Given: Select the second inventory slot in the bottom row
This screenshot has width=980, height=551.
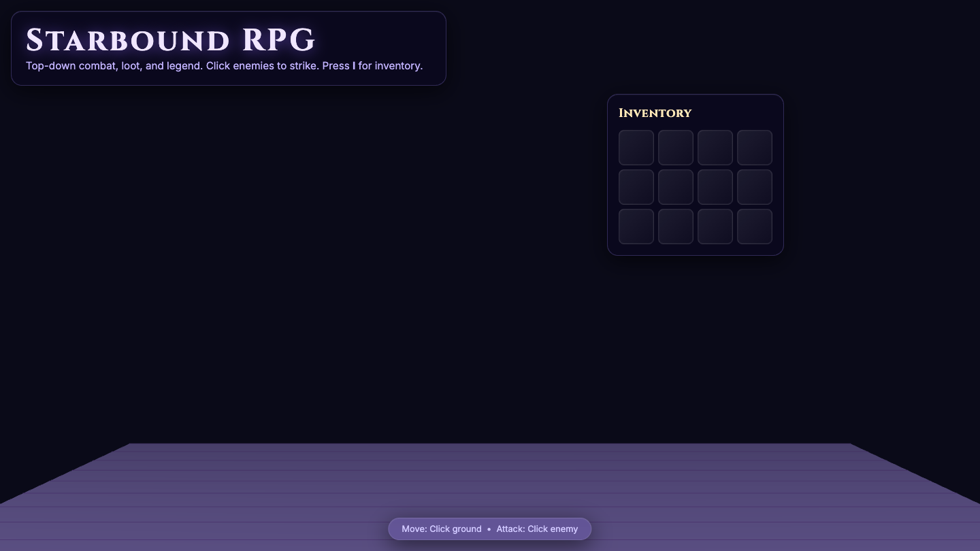Looking at the screenshot, I should point(676,227).
